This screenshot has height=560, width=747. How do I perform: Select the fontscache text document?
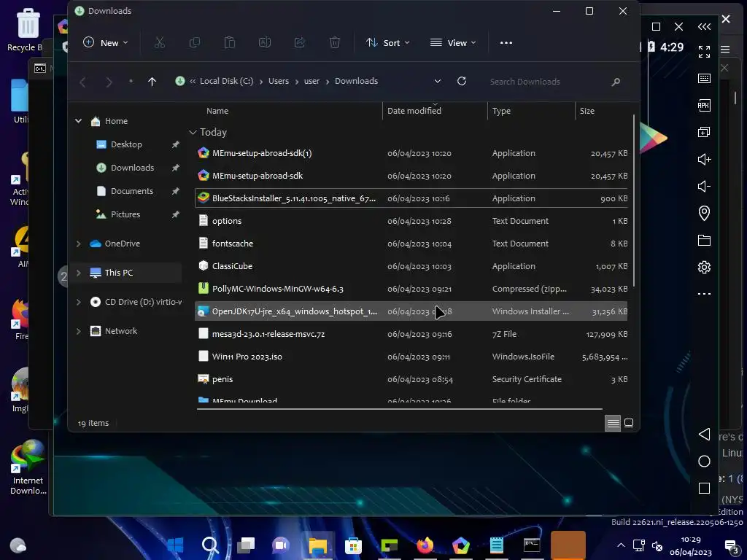point(411,244)
